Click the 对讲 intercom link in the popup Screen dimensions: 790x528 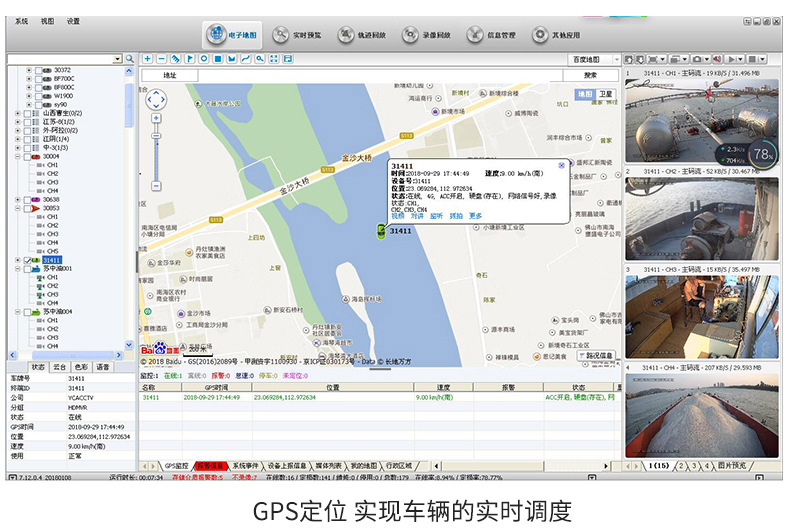[x=417, y=216]
